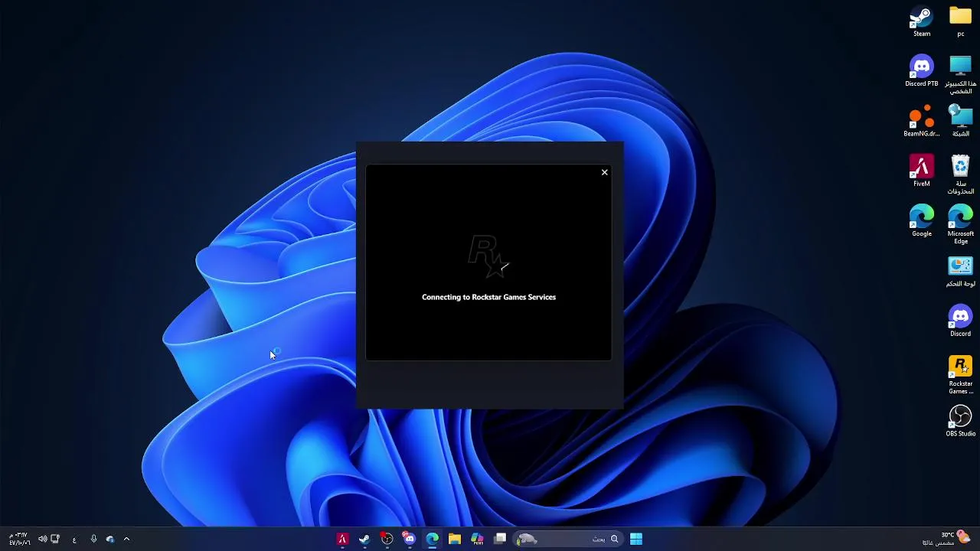
Task: Open the Steam desktop shortcut
Action: coord(922,21)
